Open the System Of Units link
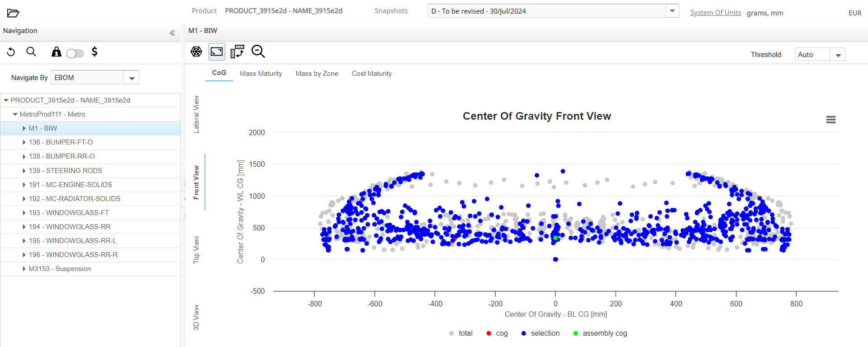The width and height of the screenshot is (868, 347). 715,13
